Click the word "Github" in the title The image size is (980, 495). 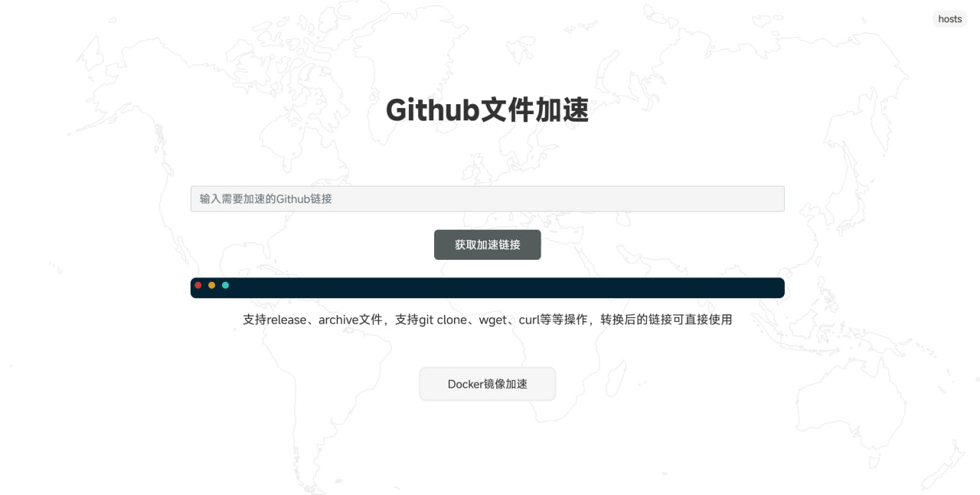(432, 110)
